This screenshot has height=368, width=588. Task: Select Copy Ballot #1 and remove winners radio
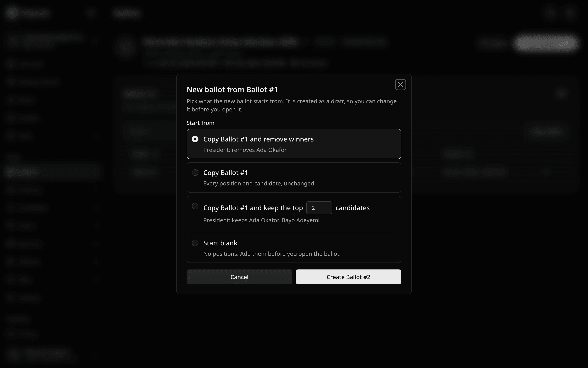tap(195, 139)
